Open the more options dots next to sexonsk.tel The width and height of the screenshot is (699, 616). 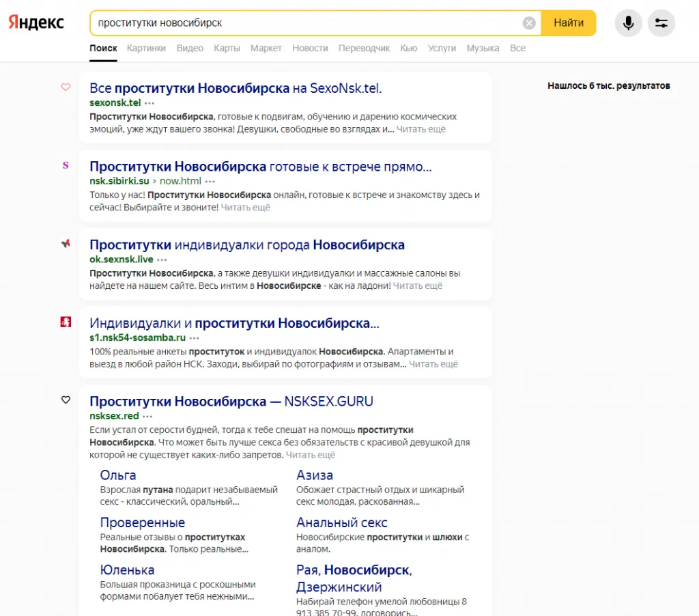(149, 103)
